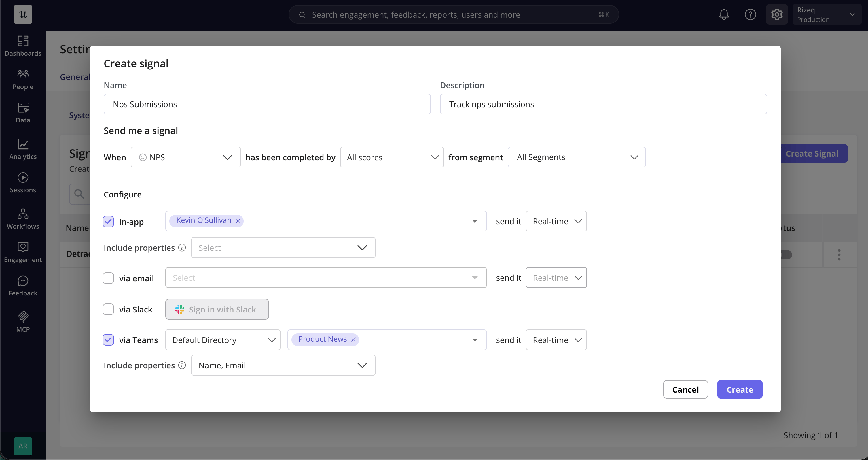This screenshot has height=460, width=868.
Task: Open the via email recipients dropdown
Action: [x=326, y=278]
